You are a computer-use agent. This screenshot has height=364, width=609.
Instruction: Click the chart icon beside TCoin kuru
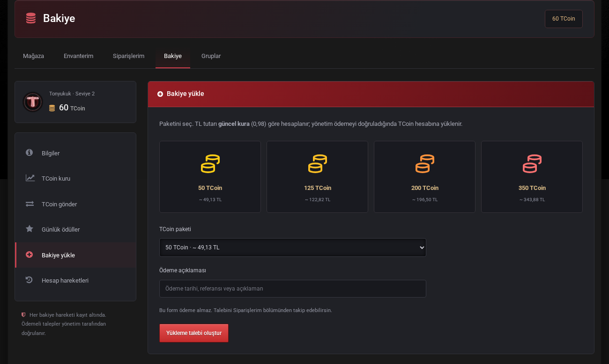pyautogui.click(x=30, y=178)
